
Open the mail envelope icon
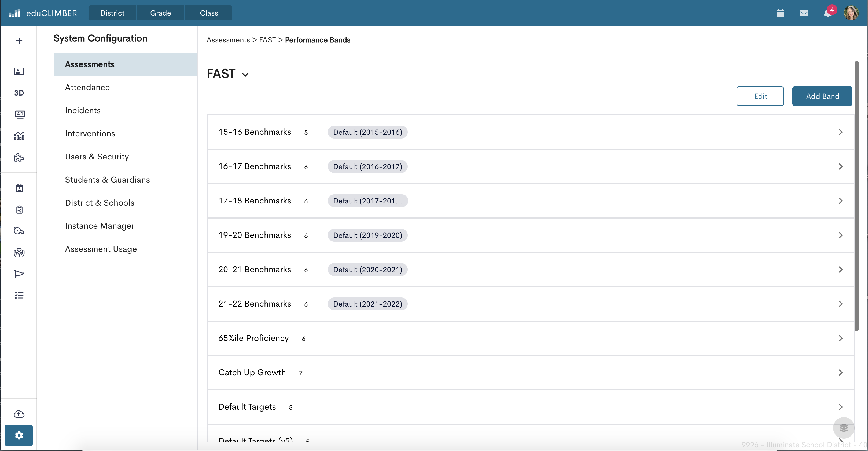pos(804,13)
